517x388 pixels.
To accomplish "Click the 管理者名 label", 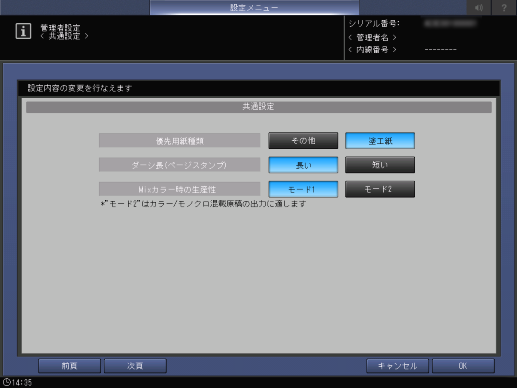I will pyautogui.click(x=372, y=37).
